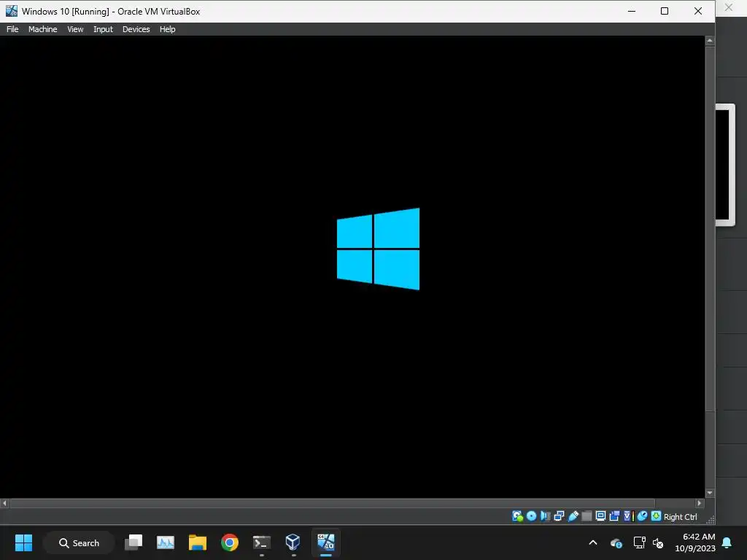The height and width of the screenshot is (560, 747).
Task: Click the Right Ctrl host key label
Action: (x=681, y=517)
